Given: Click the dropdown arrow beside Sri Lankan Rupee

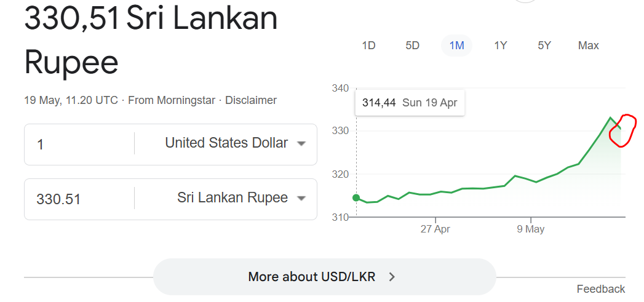Looking at the screenshot, I should pos(301,199).
